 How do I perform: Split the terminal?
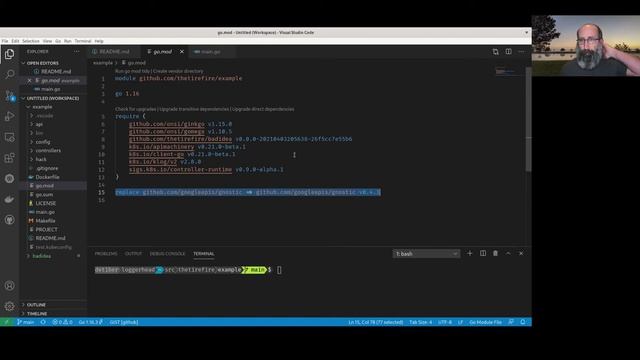coord(483,253)
